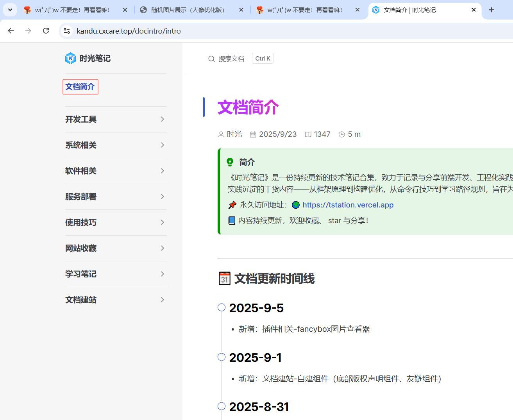Switch to the 随机图片展示 tab
Viewport: 513px width, 420px height.
point(188,10)
